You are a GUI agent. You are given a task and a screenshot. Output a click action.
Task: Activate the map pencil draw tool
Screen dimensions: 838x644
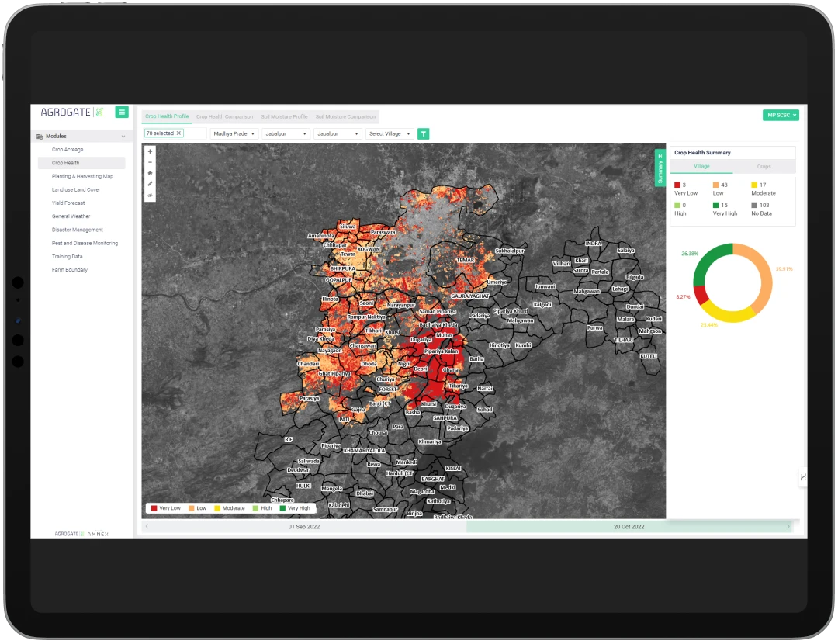coord(151,184)
